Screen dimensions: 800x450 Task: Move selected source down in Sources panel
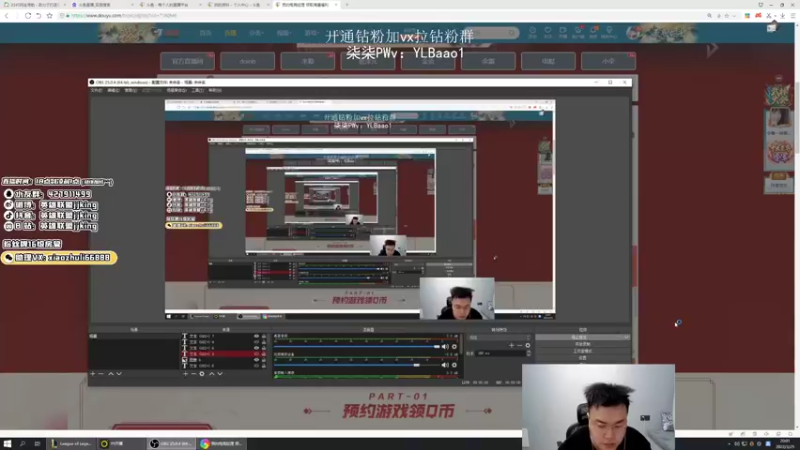click(x=220, y=374)
